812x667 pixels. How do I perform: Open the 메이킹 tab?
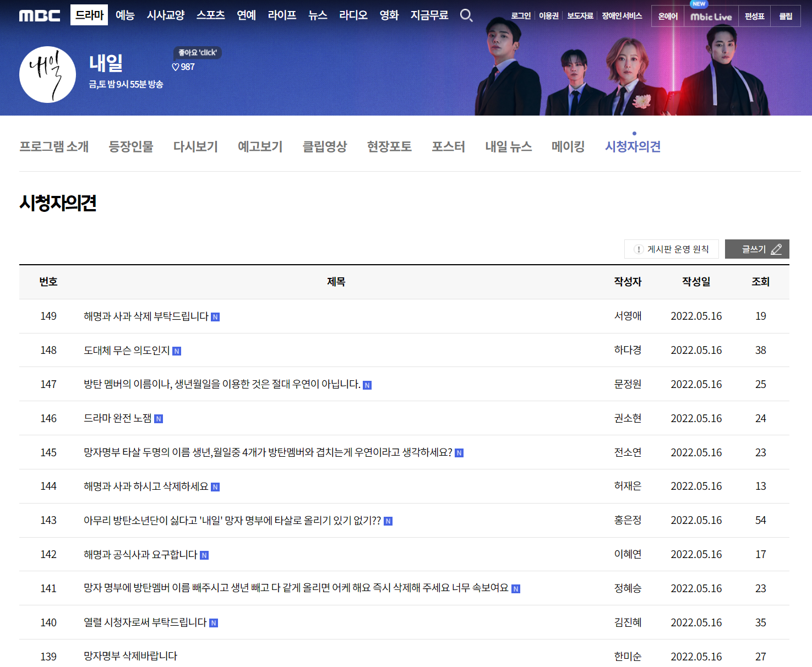(568, 146)
